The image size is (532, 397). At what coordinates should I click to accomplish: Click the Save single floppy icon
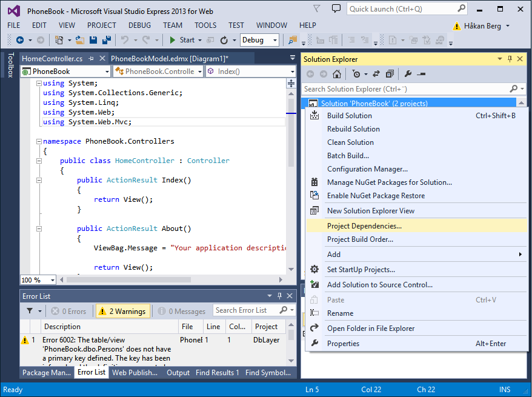click(x=93, y=40)
